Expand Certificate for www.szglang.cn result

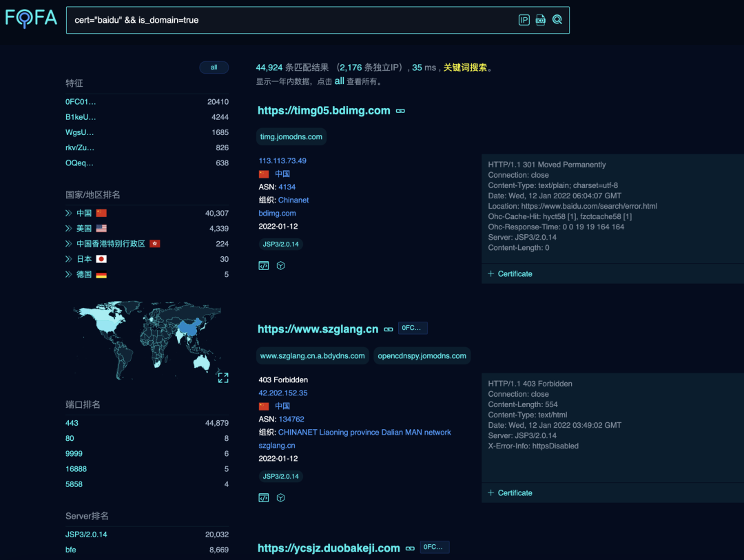(510, 493)
